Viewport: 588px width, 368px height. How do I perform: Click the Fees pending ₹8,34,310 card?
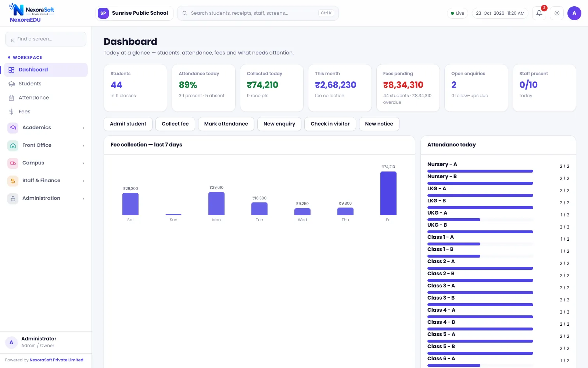[408, 88]
